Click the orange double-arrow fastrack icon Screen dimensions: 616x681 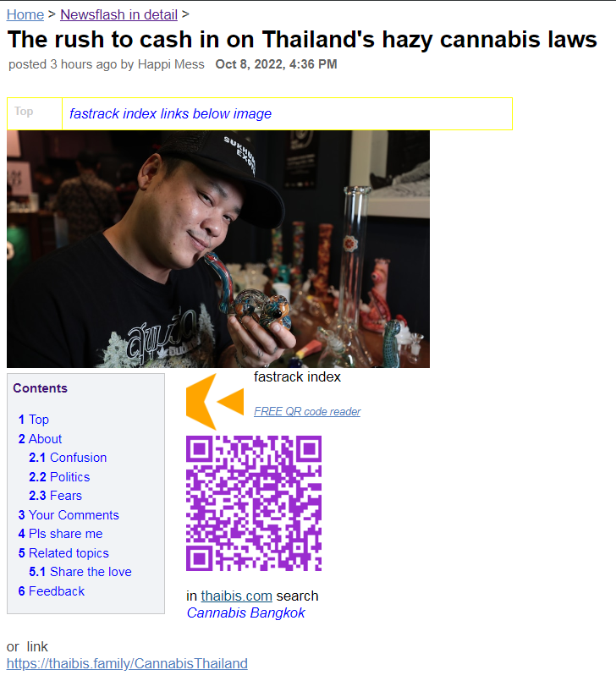pyautogui.click(x=215, y=401)
